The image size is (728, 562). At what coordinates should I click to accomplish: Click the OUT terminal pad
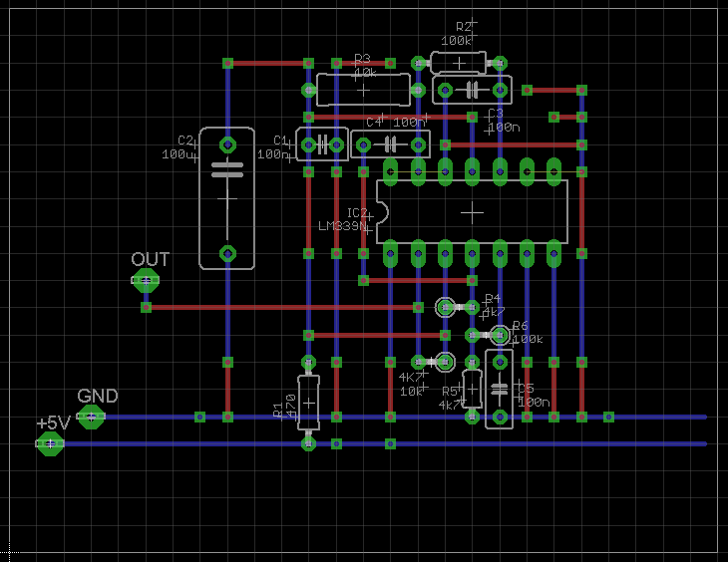(147, 281)
